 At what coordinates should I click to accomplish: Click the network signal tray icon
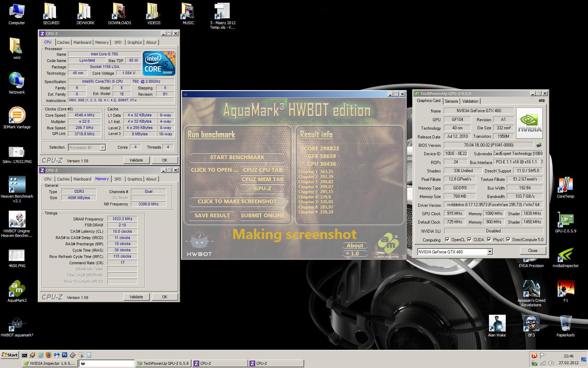(542, 363)
